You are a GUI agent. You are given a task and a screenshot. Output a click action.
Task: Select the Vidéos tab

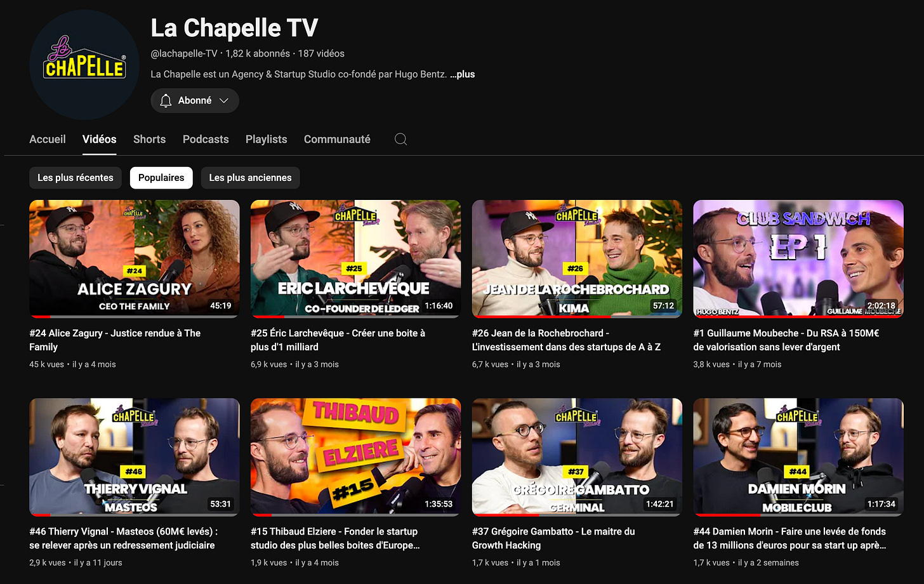pyautogui.click(x=100, y=139)
